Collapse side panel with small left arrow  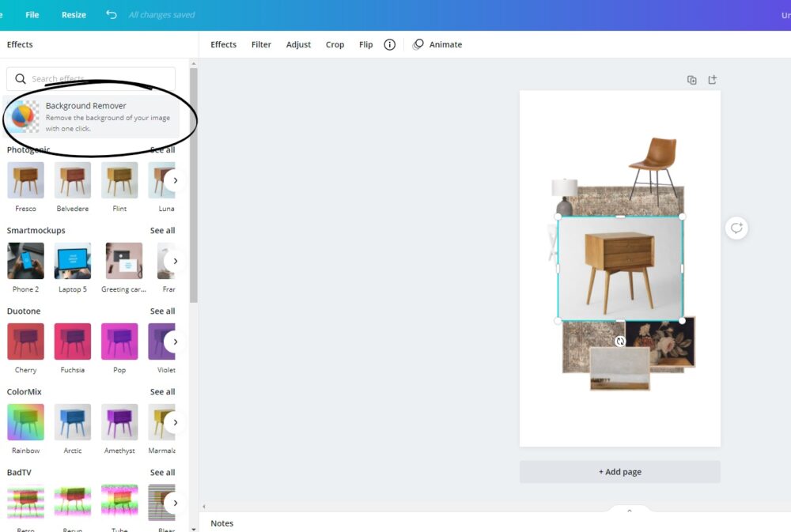(x=204, y=506)
